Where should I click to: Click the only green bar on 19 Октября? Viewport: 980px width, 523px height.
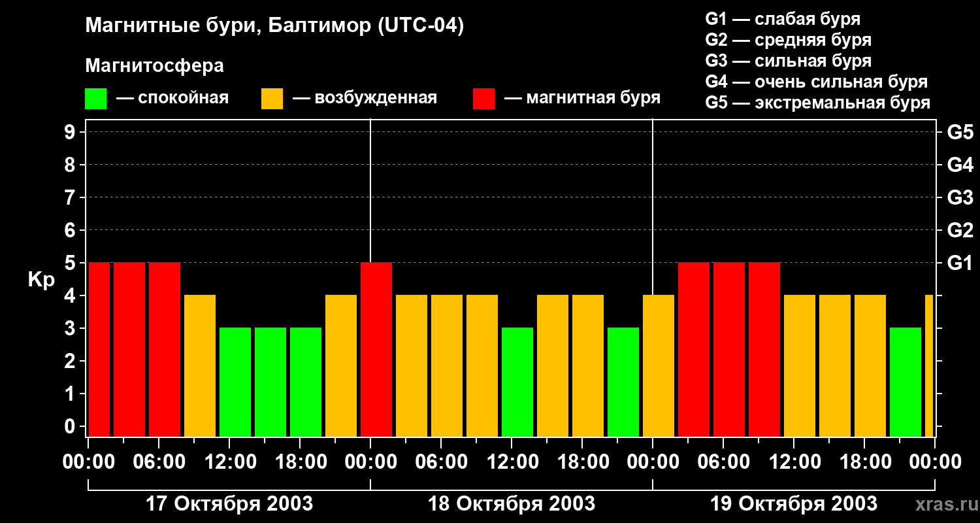coord(906,382)
